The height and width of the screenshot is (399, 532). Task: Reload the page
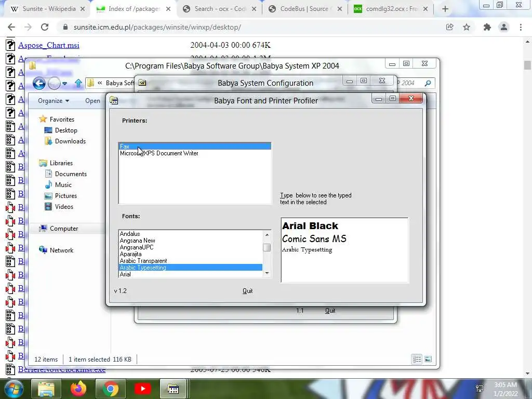(45, 27)
